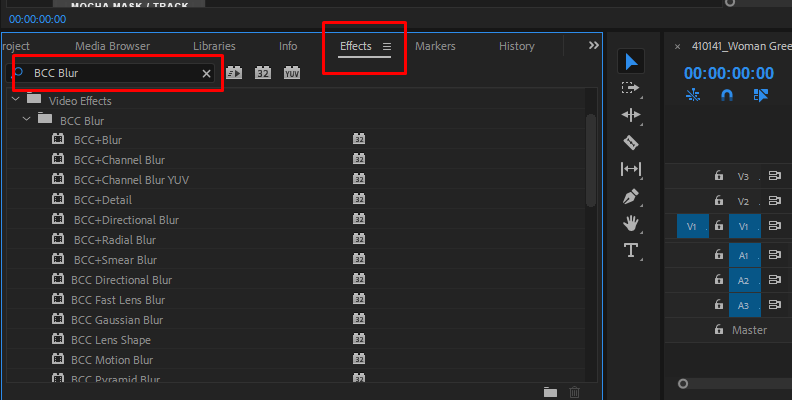Select BCC+Detail effect
Viewport: 792px width, 400px height.
click(103, 200)
